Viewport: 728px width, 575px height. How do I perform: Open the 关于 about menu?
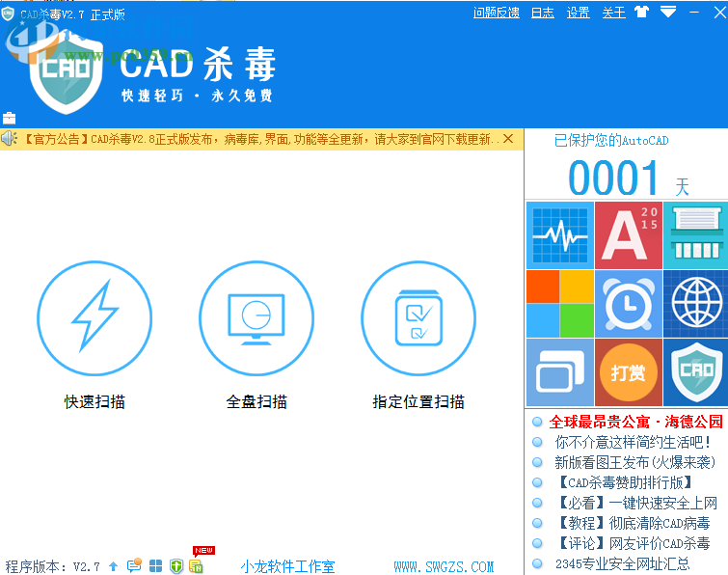(614, 13)
